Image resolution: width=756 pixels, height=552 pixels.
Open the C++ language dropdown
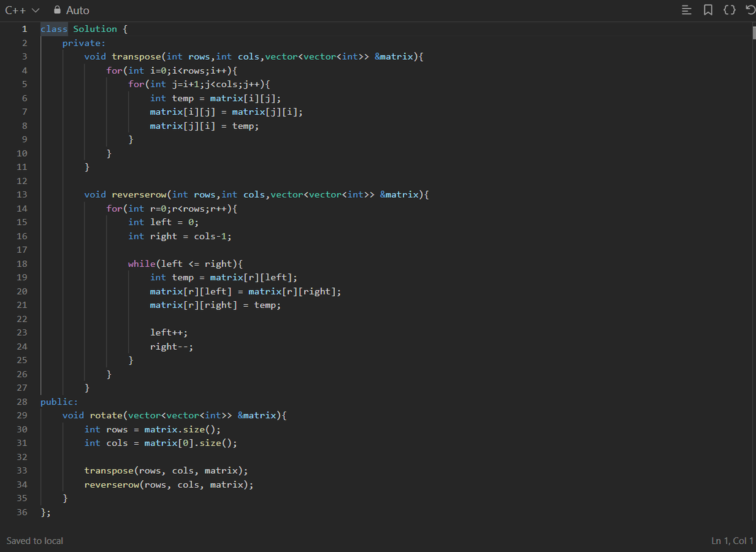click(x=23, y=10)
